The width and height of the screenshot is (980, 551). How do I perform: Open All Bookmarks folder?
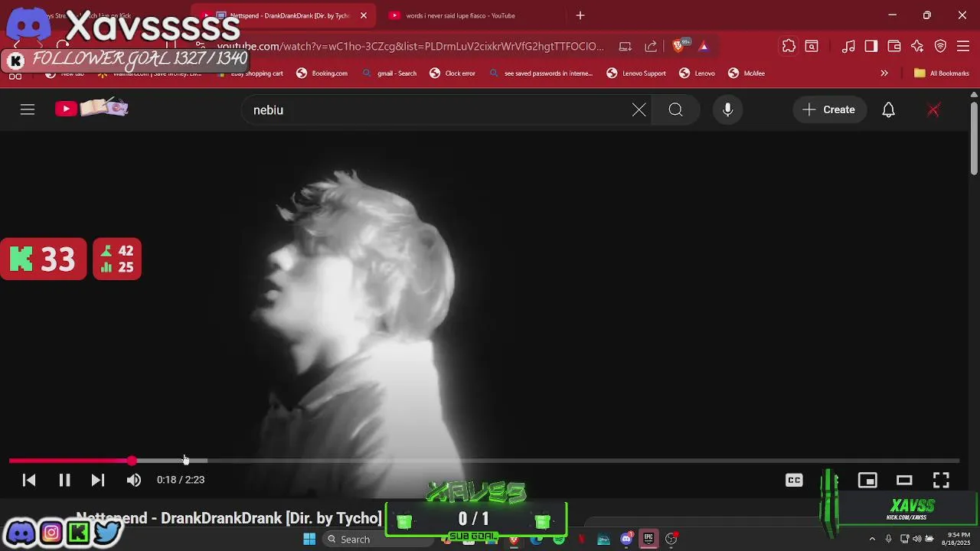point(942,73)
